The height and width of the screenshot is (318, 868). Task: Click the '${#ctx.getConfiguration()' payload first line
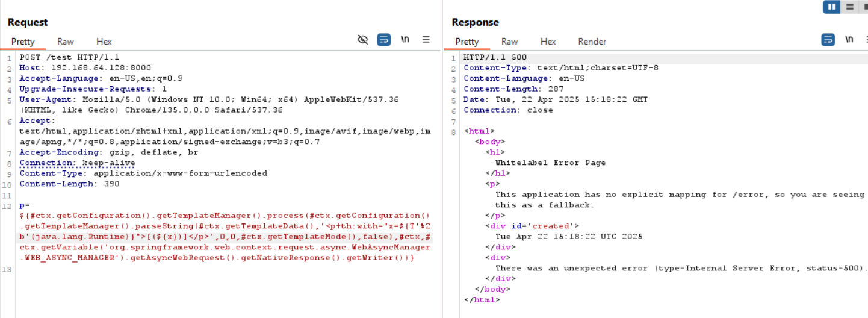[225, 216]
